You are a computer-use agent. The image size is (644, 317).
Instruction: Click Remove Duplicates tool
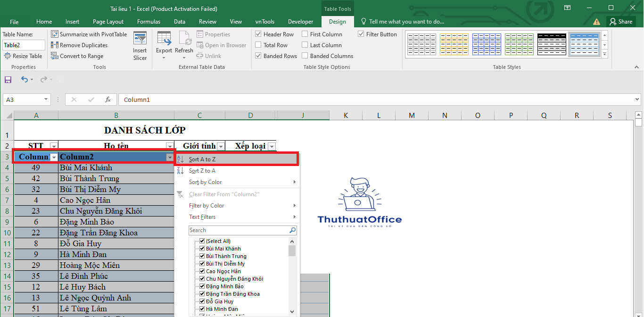[x=79, y=45]
